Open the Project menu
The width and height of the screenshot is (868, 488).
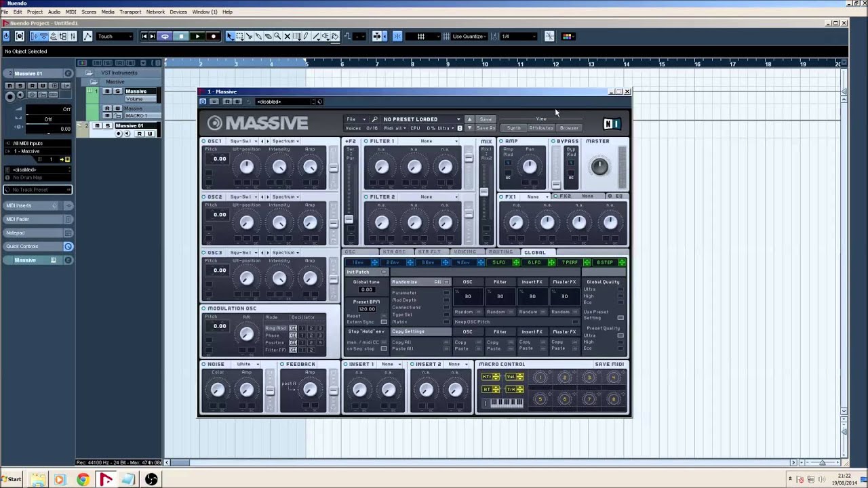[x=35, y=12]
